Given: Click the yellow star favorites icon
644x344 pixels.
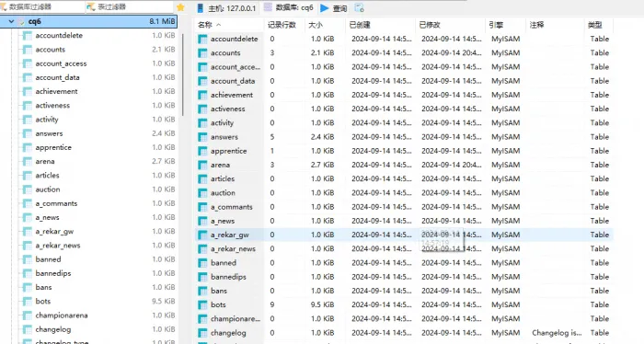Looking at the screenshot, I should (180, 7).
